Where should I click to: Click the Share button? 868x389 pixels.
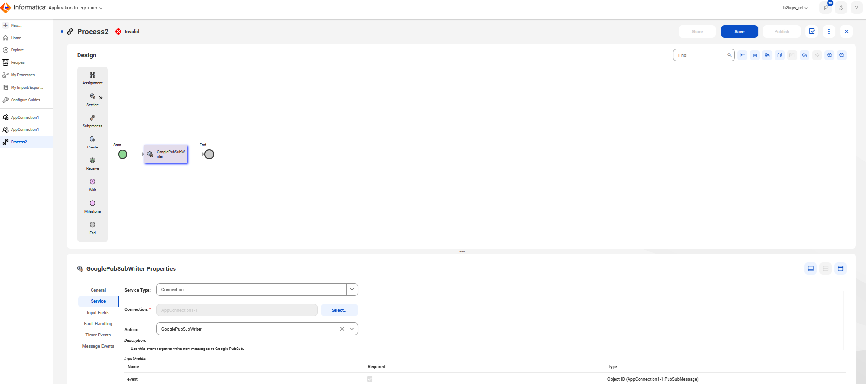coord(697,31)
